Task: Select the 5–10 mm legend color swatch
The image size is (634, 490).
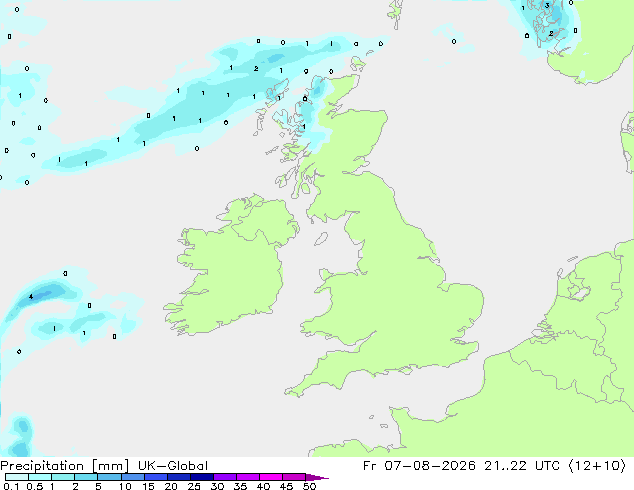Action: [109, 477]
